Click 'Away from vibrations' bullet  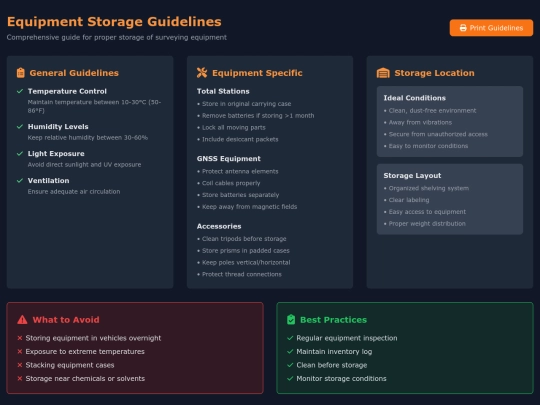pos(418,122)
